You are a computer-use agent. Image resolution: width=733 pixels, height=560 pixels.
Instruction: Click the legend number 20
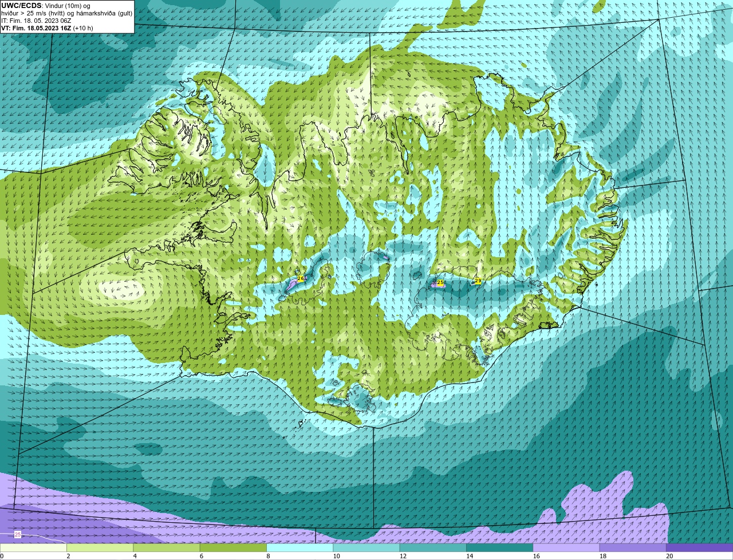click(669, 556)
